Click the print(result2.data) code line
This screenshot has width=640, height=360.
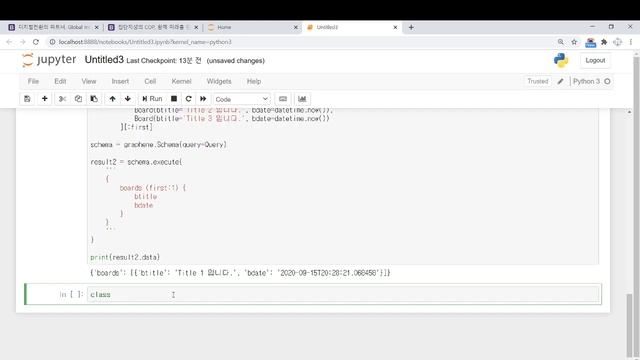click(x=125, y=257)
